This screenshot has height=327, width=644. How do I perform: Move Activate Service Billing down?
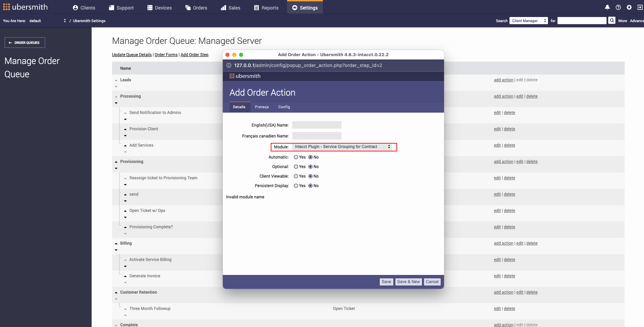[x=125, y=266]
